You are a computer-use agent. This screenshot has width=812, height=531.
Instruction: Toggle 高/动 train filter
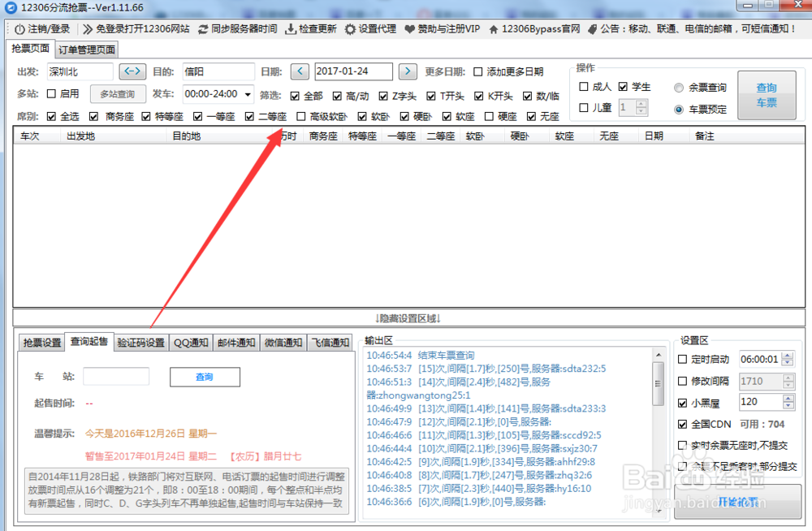point(337,96)
